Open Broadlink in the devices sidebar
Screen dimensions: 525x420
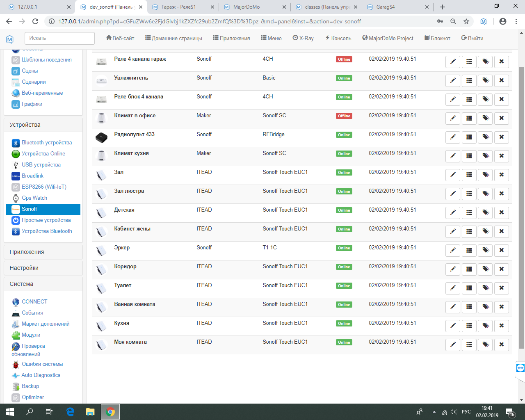click(32, 176)
